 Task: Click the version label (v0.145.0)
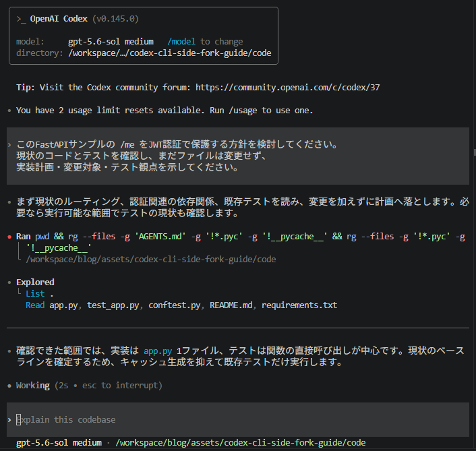115,19
